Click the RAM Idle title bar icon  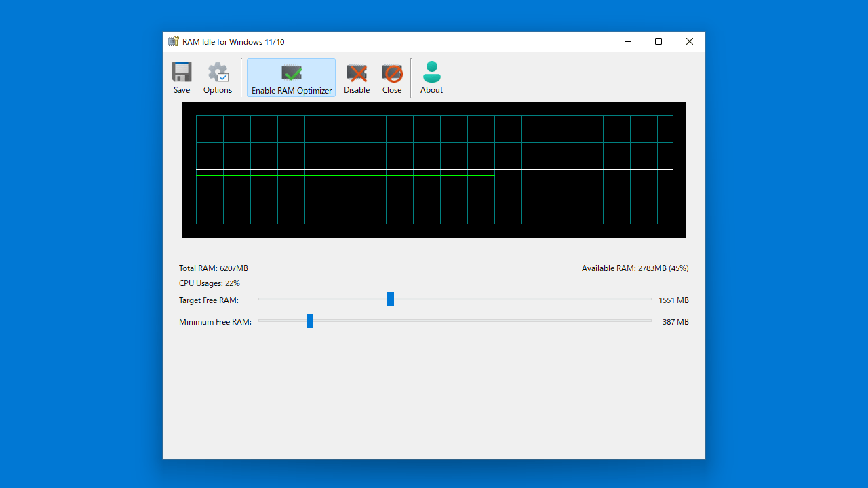[174, 41]
